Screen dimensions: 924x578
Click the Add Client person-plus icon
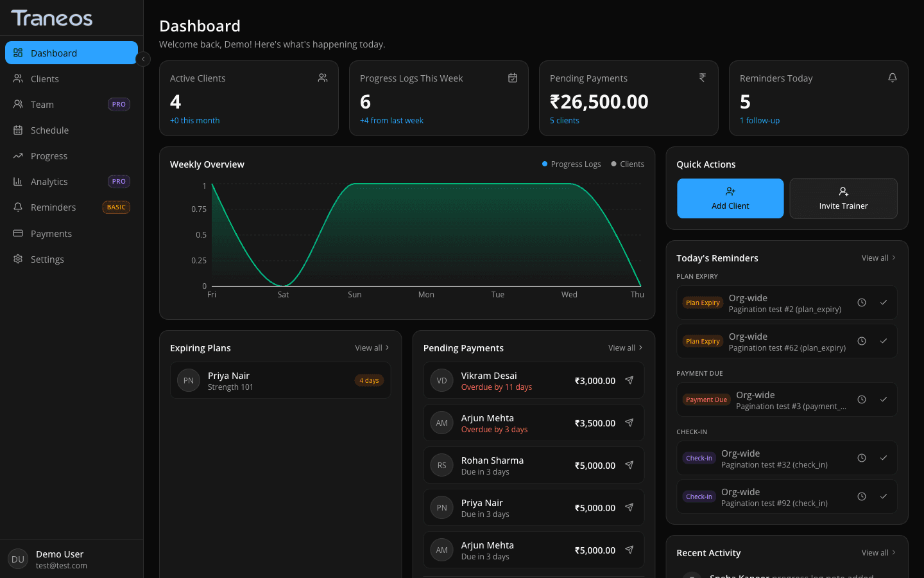point(730,191)
